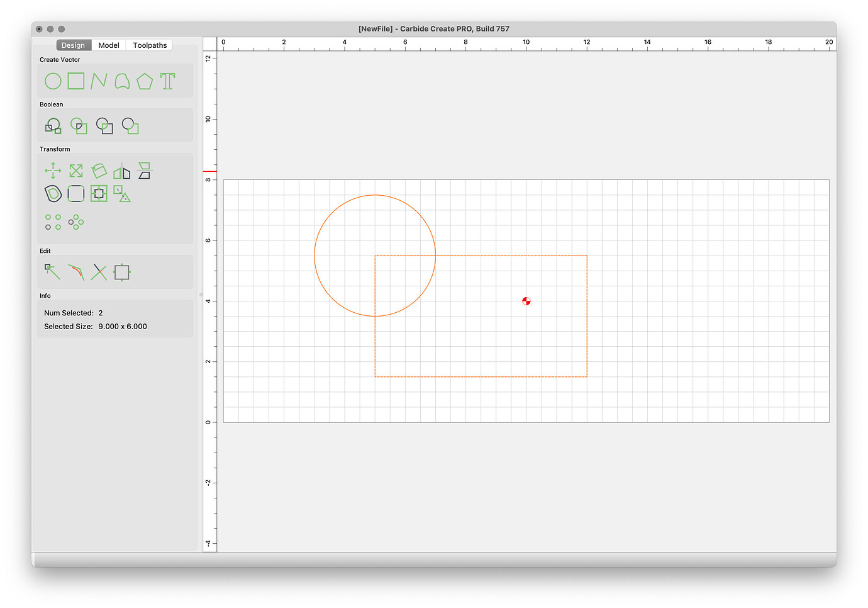Click the Selected Size 9.000 x 6.000 value
The width and height of the screenshot is (868, 608).
click(x=123, y=327)
